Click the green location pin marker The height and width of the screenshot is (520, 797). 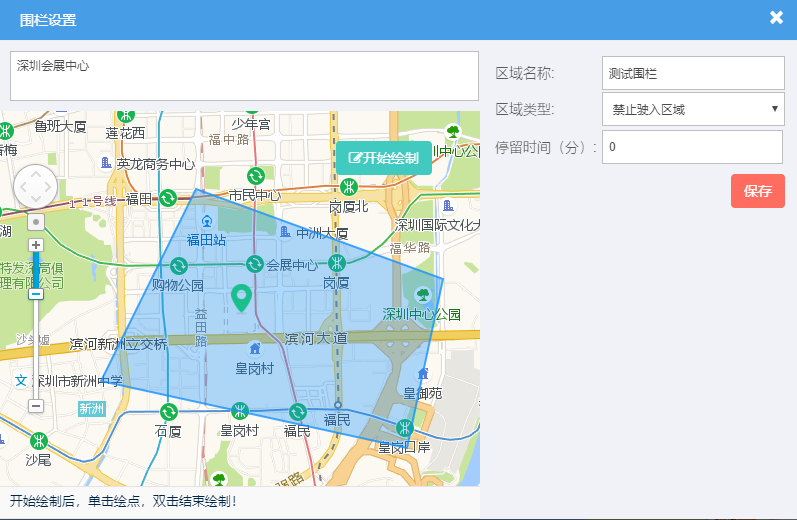coord(241,297)
